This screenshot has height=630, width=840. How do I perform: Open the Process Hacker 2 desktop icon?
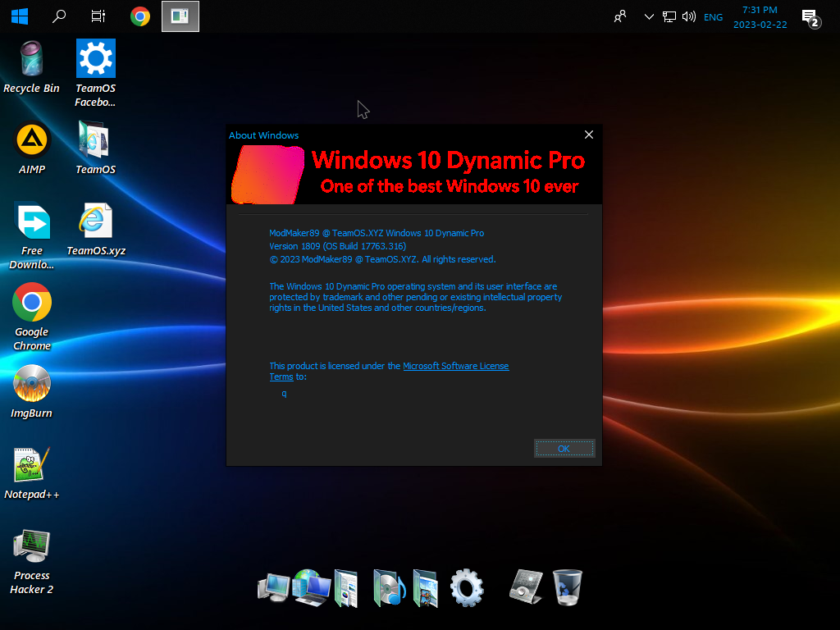[32, 561]
